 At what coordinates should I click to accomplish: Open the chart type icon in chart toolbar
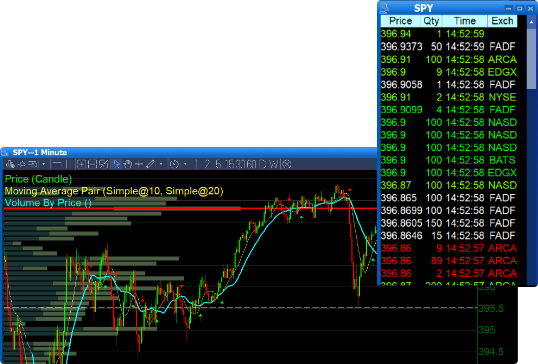pos(10,164)
